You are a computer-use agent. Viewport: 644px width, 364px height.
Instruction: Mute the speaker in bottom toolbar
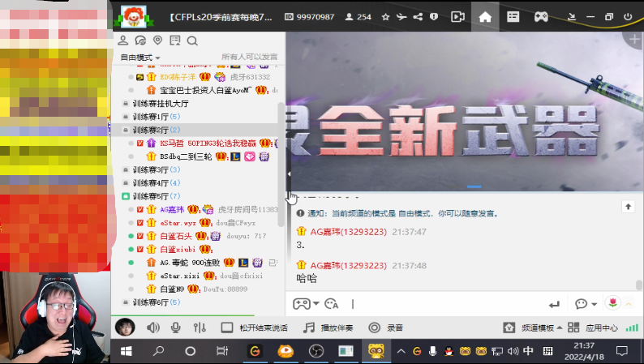(152, 328)
